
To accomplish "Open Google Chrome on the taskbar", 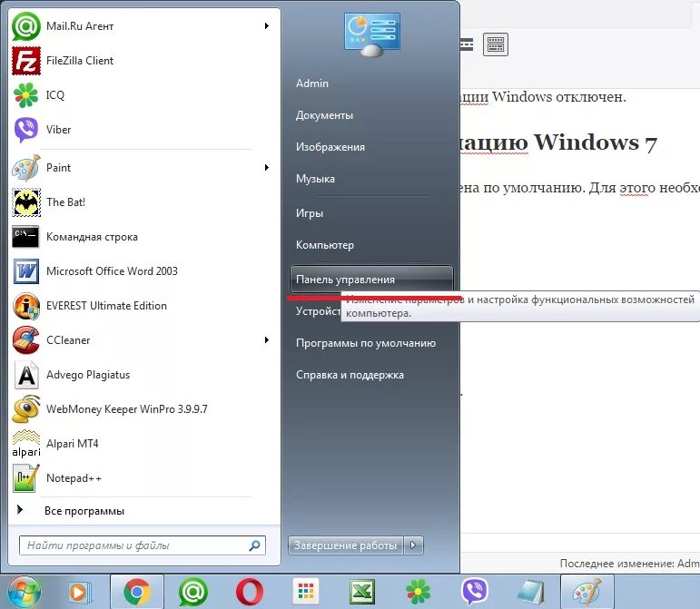I will click(x=136, y=593).
